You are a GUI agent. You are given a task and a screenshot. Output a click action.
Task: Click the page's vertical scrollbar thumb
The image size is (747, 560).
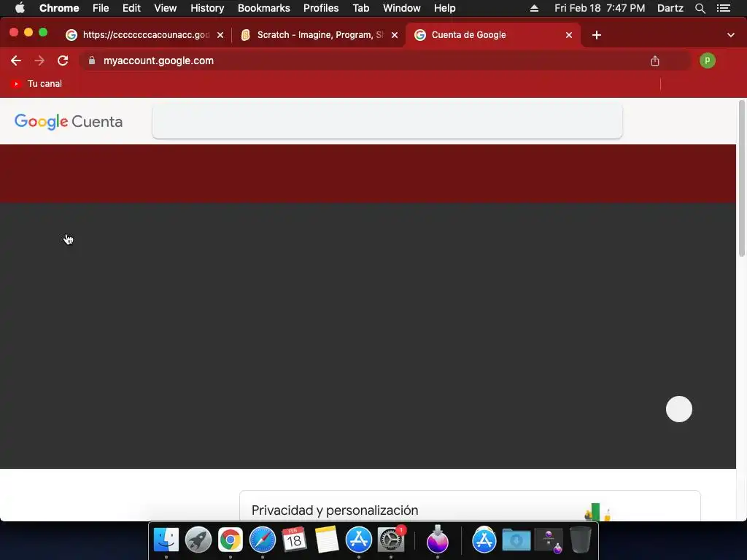click(x=741, y=179)
